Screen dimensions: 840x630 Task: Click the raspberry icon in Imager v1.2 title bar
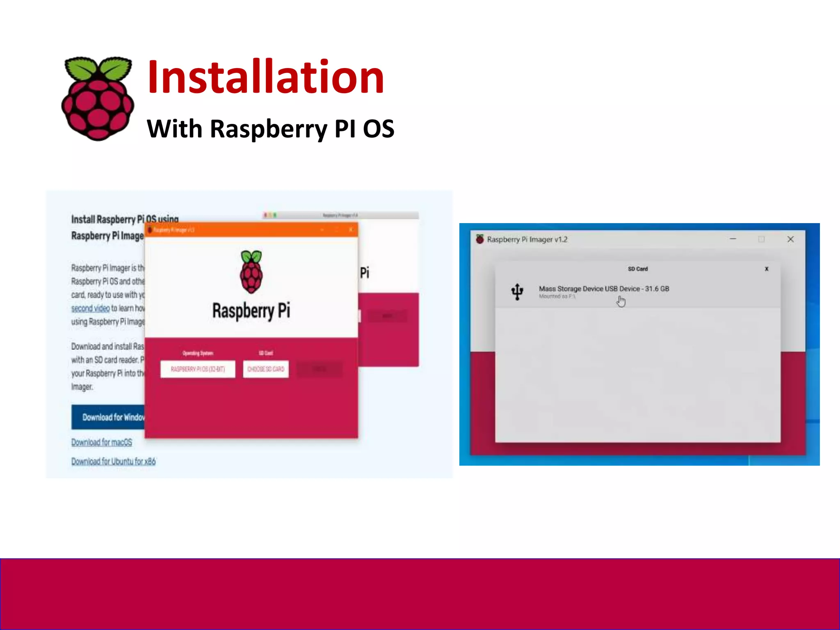click(479, 239)
